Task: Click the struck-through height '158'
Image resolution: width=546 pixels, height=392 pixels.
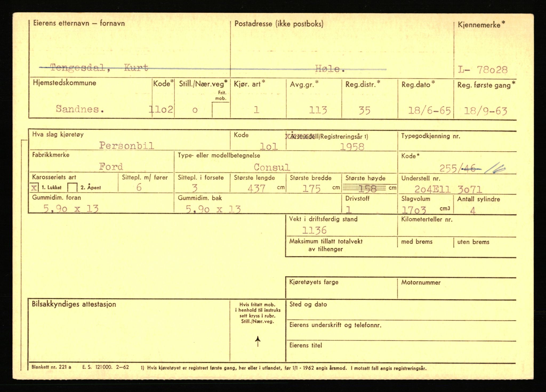Action: pos(367,189)
